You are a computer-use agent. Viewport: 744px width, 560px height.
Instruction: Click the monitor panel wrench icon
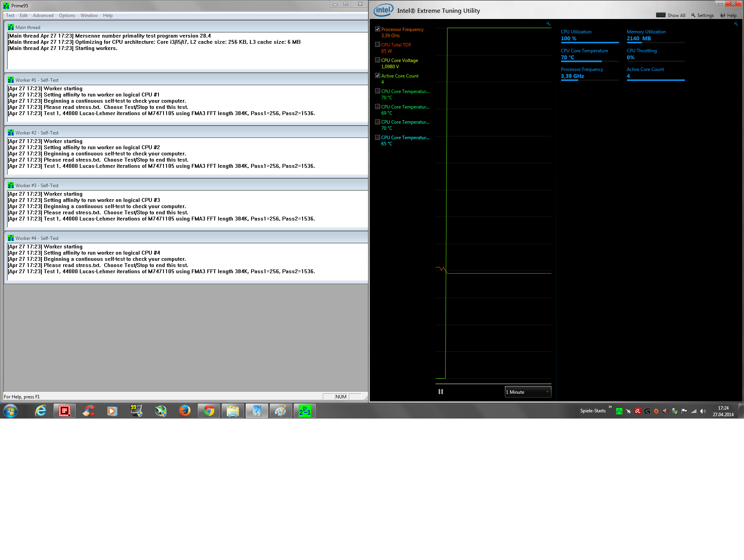pyautogui.click(x=735, y=24)
